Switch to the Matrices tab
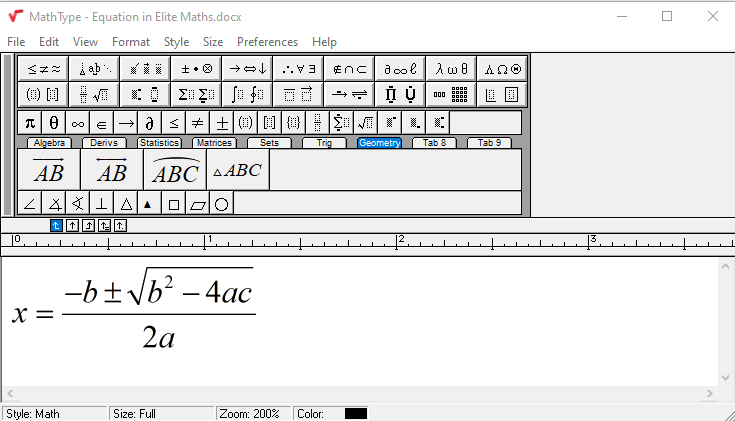 pos(214,143)
